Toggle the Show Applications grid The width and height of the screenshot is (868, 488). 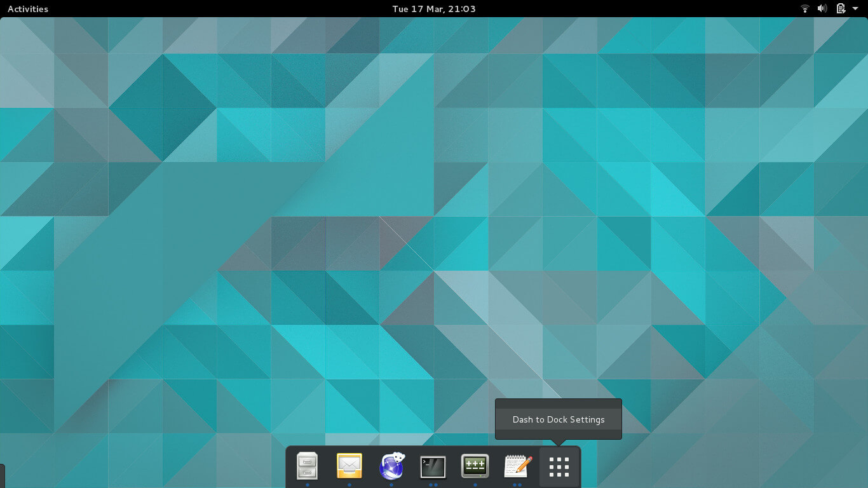[x=559, y=466]
